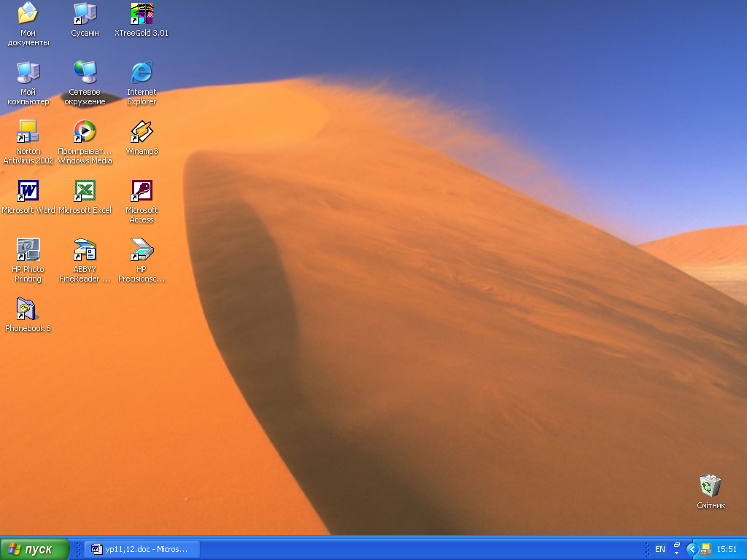Select the ABBYY FineReader shortcut

85,260
